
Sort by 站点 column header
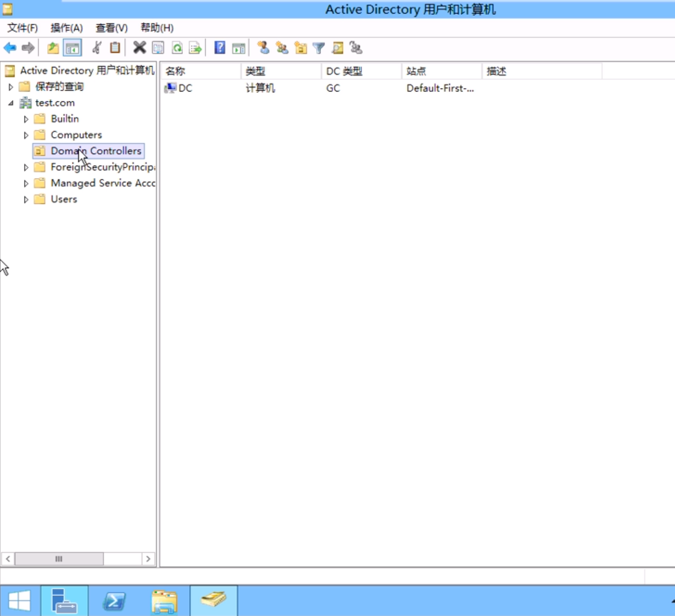(x=441, y=71)
